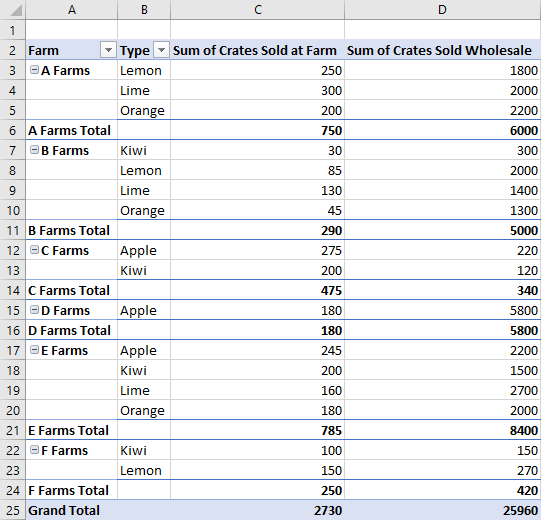Select row 1 header

(x=13, y=30)
